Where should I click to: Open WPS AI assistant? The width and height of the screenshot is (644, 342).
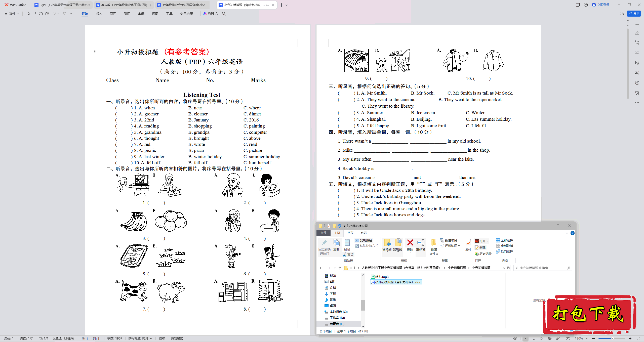[x=211, y=14]
